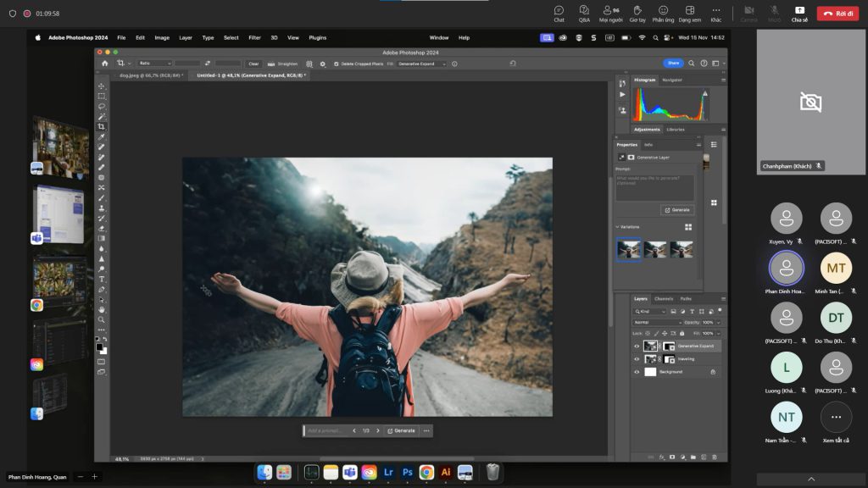
Task: Switch to the Navigator tab
Action: coord(672,80)
